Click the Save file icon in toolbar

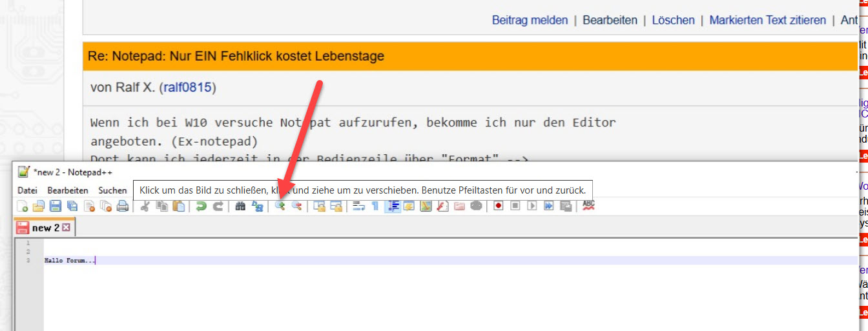click(56, 206)
